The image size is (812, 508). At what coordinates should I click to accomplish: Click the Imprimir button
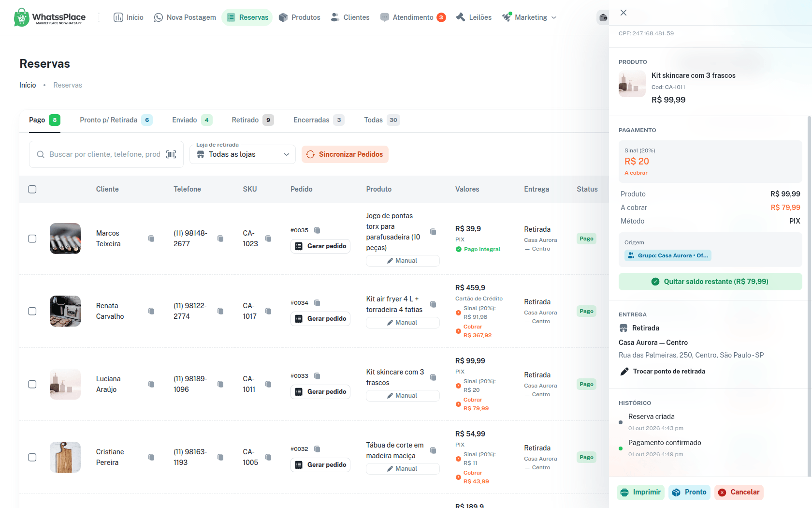point(640,492)
